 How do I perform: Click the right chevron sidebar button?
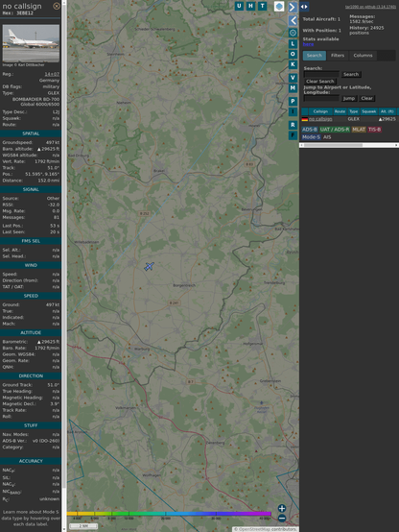tap(293, 7)
